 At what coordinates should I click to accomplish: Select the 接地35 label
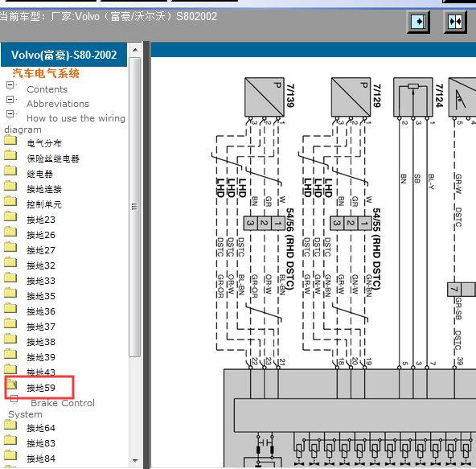tap(41, 296)
